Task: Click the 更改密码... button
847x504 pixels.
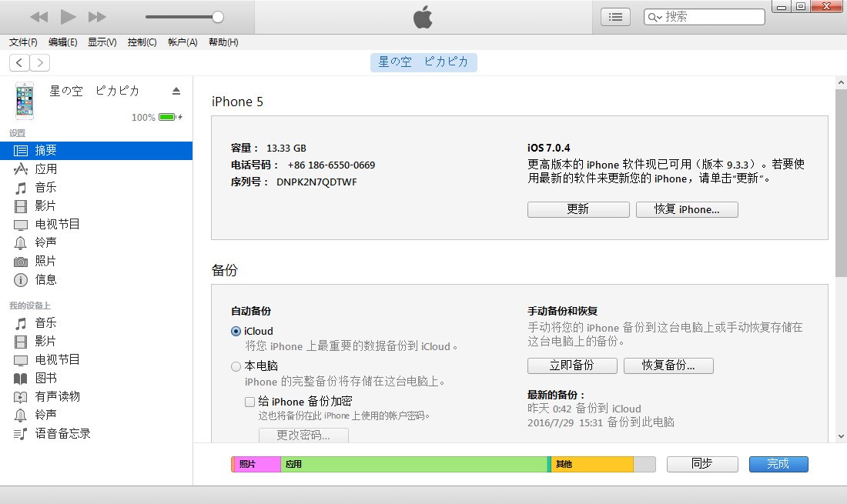Action: point(303,435)
